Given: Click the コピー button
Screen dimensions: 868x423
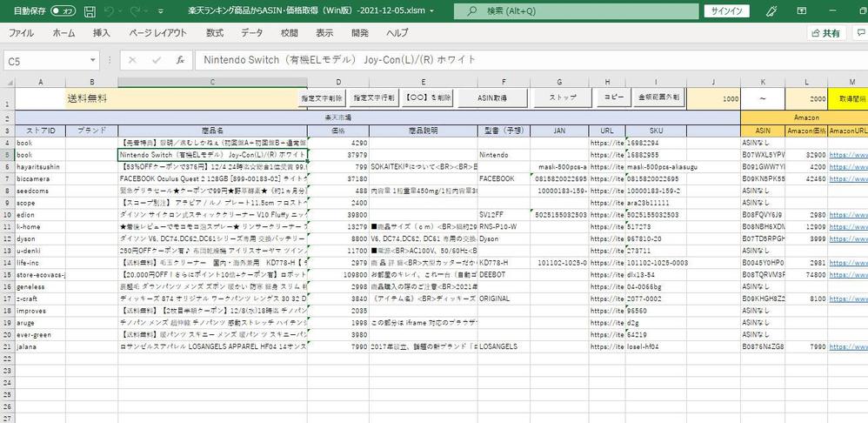Looking at the screenshot, I should click(612, 98).
